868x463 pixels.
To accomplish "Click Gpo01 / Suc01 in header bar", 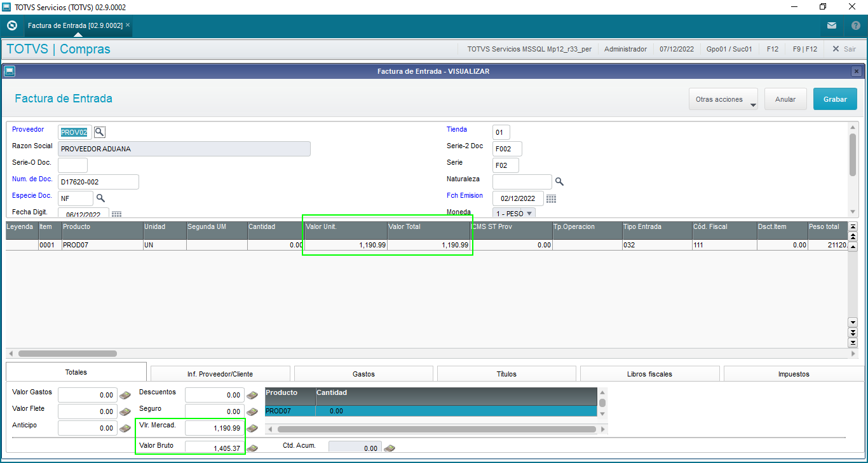I will click(x=729, y=49).
